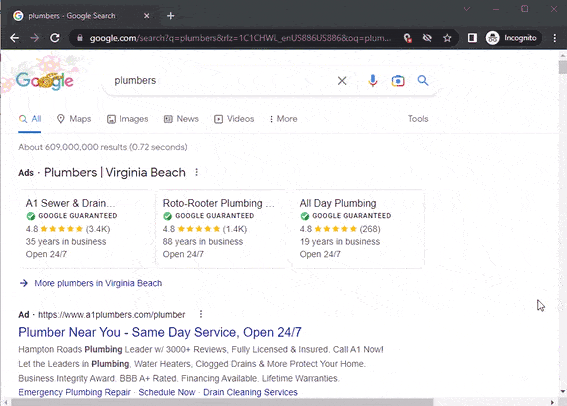This screenshot has height=406, width=567.
Task: Click in the plumbers search field
Action: 221,81
